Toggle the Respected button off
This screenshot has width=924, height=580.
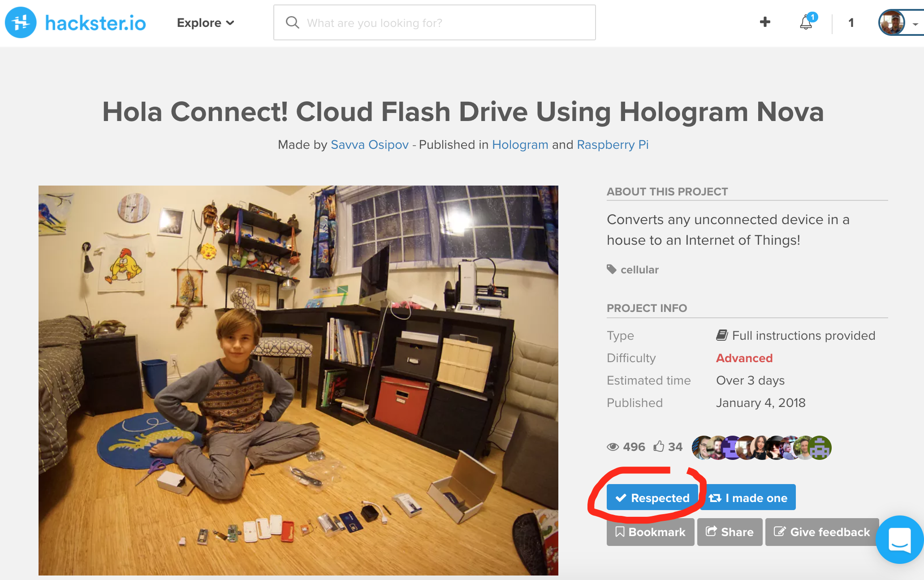(x=652, y=498)
